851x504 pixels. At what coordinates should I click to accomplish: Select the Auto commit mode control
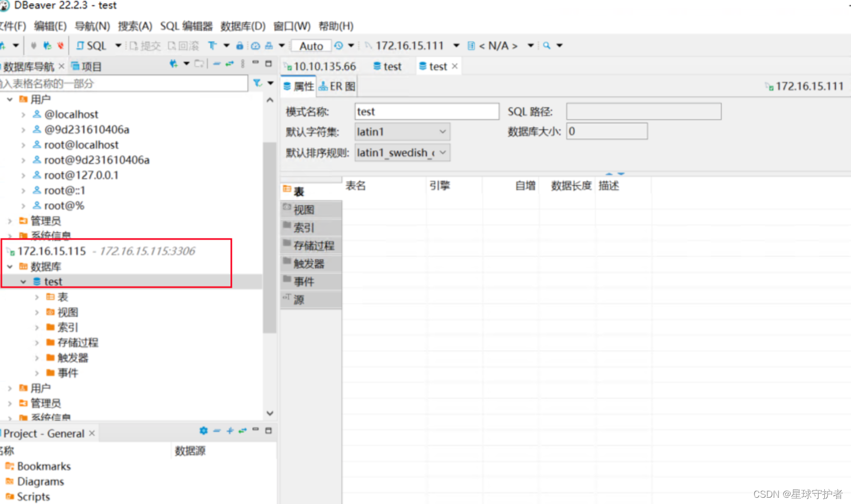(310, 45)
